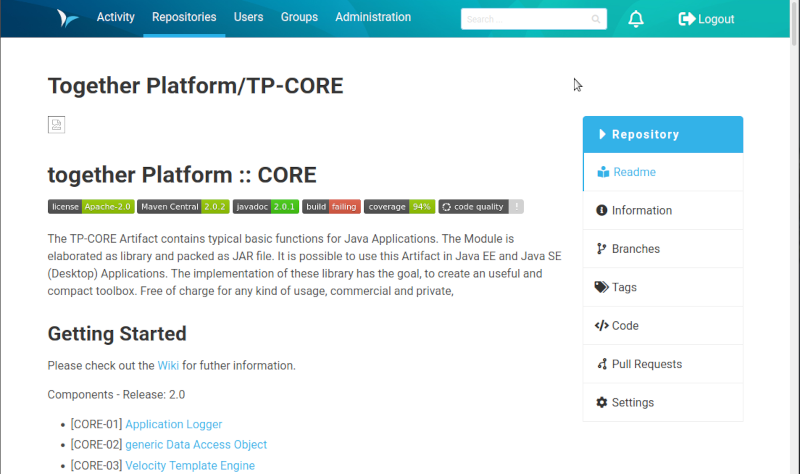800x474 pixels.
Task: Click the code quality badge
Action: 481,207
